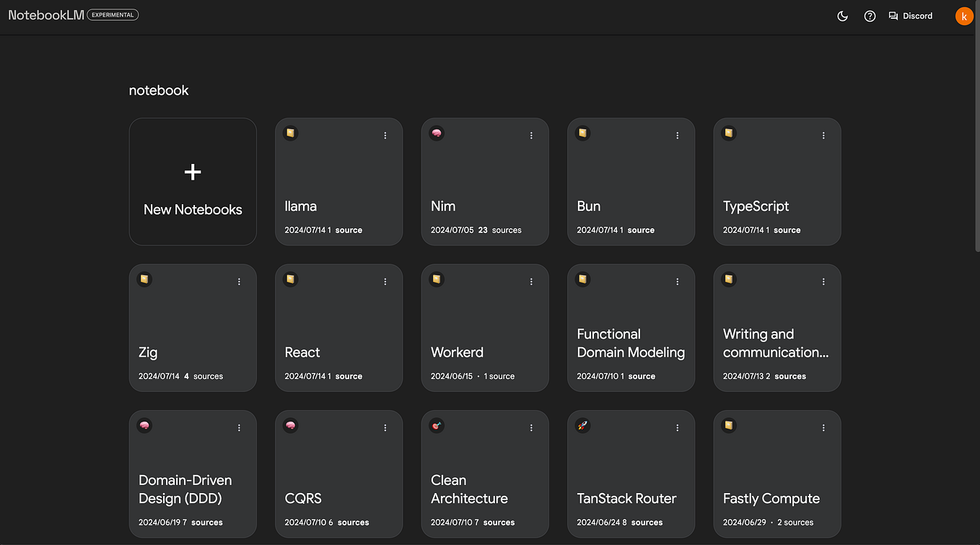This screenshot has height=545, width=980.
Task: Open the help question mark icon
Action: click(x=870, y=15)
